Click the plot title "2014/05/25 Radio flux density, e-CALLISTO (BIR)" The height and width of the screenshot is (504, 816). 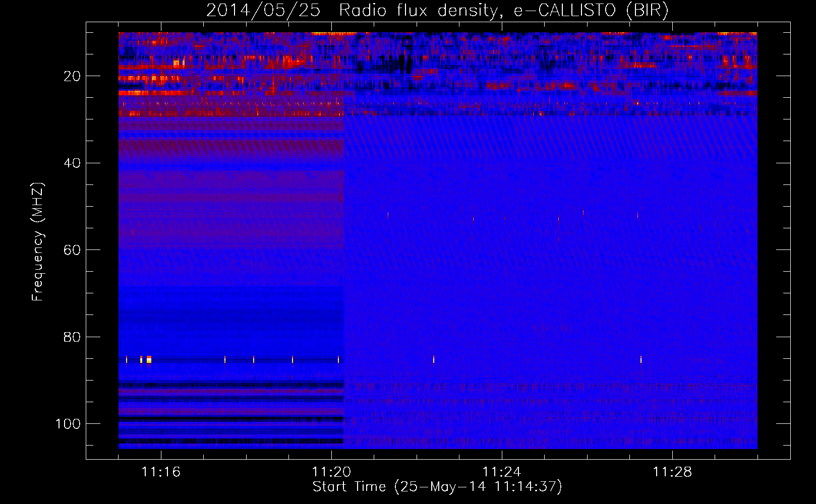(437, 11)
